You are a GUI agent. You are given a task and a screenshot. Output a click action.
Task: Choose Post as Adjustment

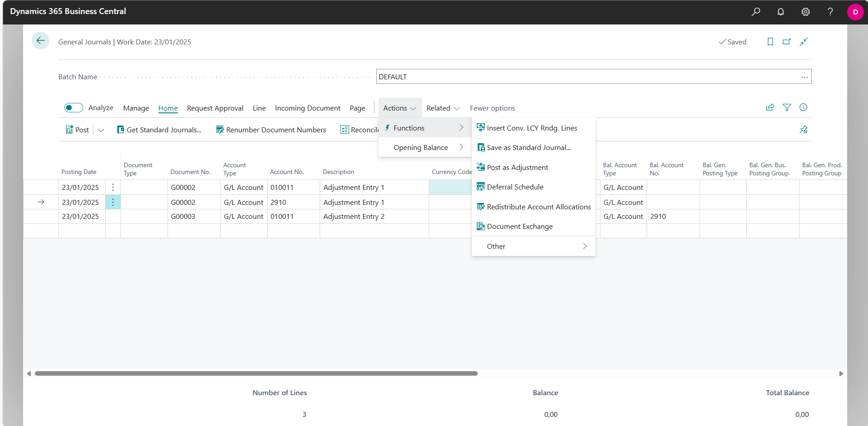click(x=533, y=167)
